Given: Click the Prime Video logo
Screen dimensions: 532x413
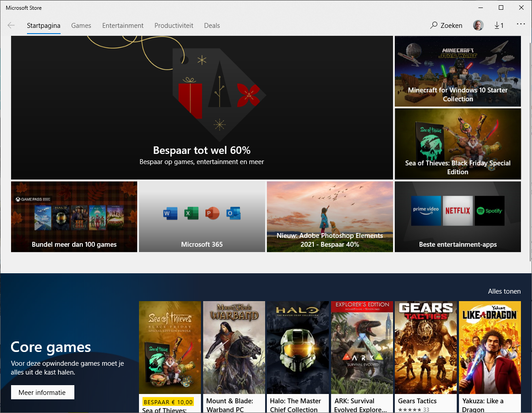Looking at the screenshot, I should [426, 211].
